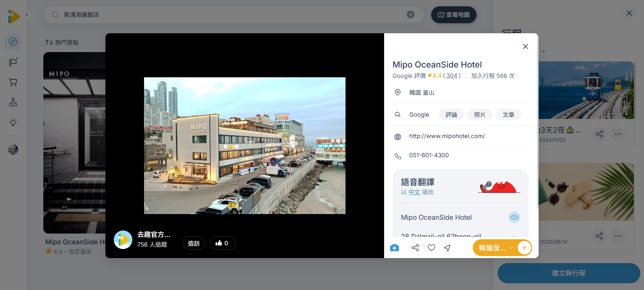Open the Busan train trip thumbnail
This screenshot has height=290, width=644.
586,90
